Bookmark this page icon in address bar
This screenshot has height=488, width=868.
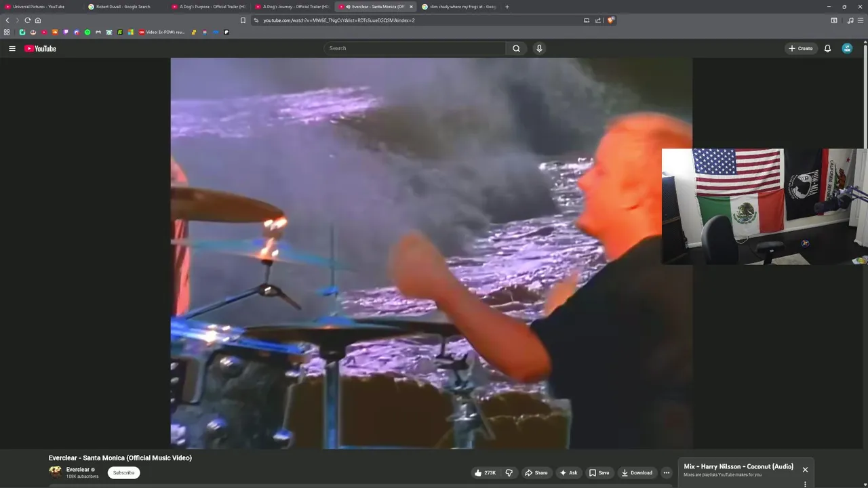click(243, 20)
